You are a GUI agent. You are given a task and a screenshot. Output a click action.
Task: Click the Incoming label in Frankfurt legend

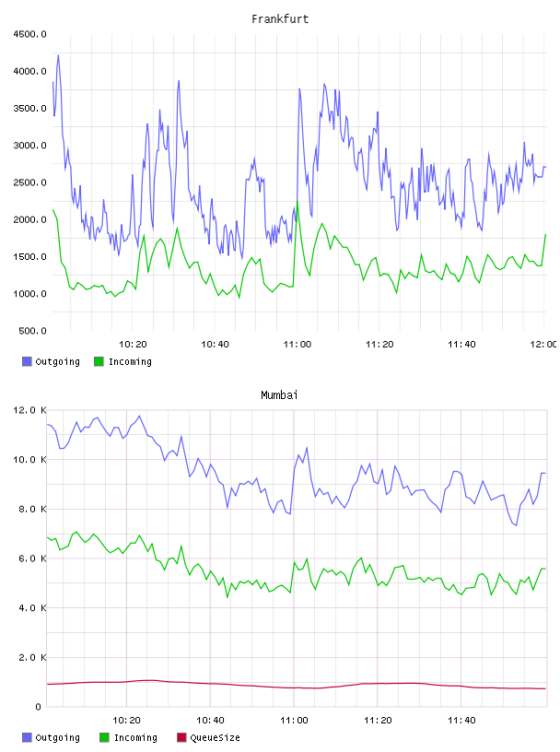coord(130,362)
